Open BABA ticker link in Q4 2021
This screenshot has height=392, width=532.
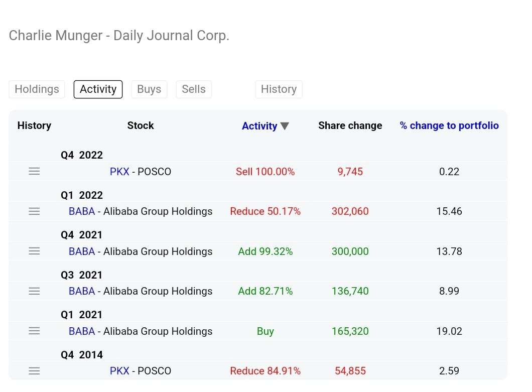pos(82,251)
